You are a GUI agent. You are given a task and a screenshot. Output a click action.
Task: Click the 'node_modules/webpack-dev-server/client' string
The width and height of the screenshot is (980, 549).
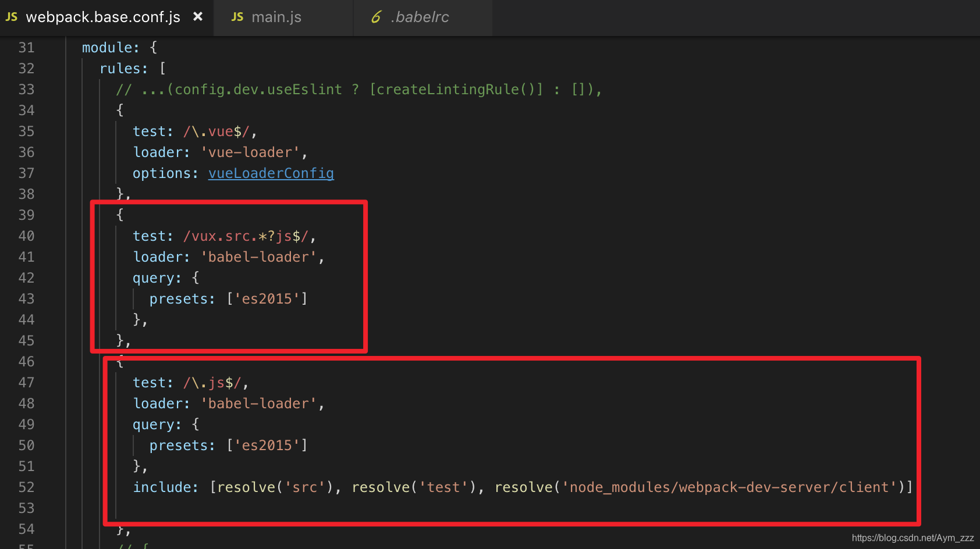(729, 487)
